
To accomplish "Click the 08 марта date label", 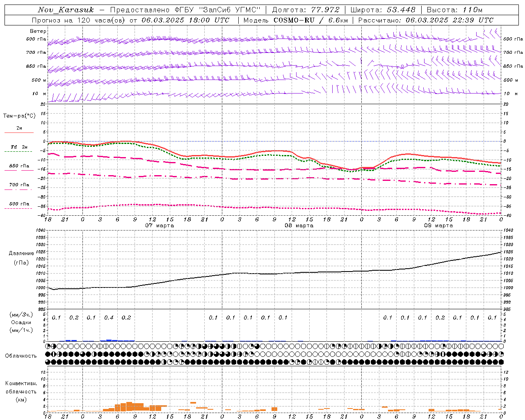I will pos(299,226).
